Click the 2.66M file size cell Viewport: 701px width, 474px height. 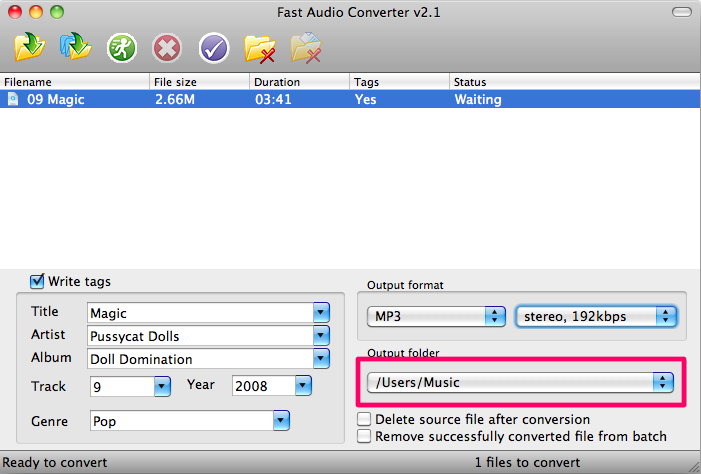[175, 99]
